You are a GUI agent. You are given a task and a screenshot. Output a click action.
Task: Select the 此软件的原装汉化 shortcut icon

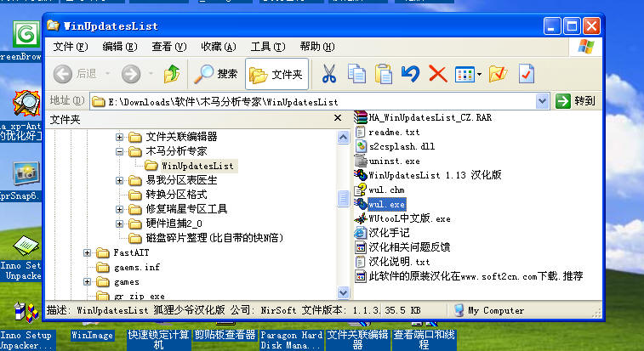coord(360,276)
